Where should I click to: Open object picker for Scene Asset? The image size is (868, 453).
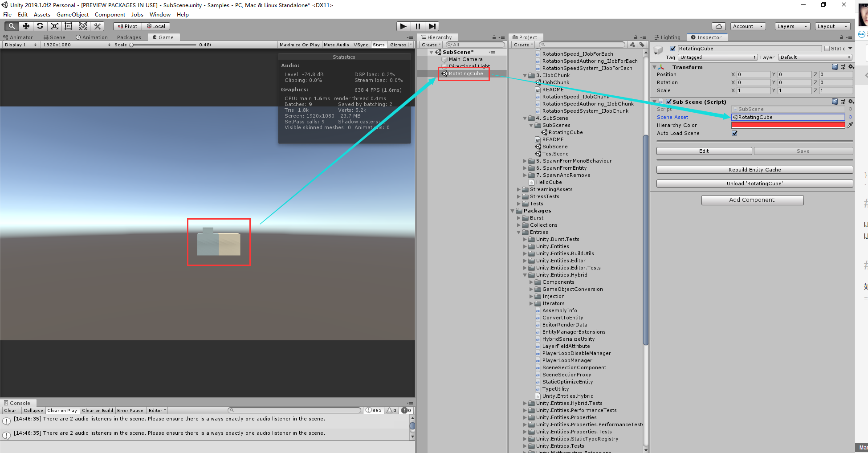[x=850, y=117]
